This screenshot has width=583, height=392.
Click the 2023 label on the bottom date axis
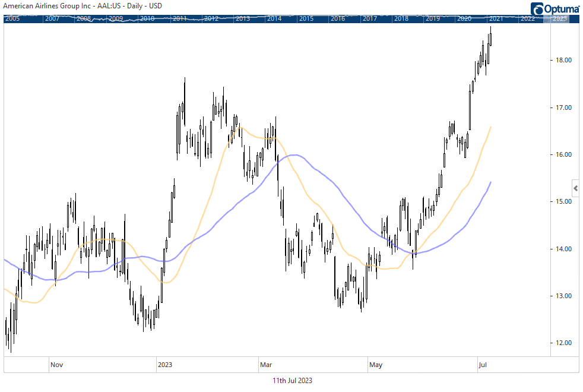165,365
